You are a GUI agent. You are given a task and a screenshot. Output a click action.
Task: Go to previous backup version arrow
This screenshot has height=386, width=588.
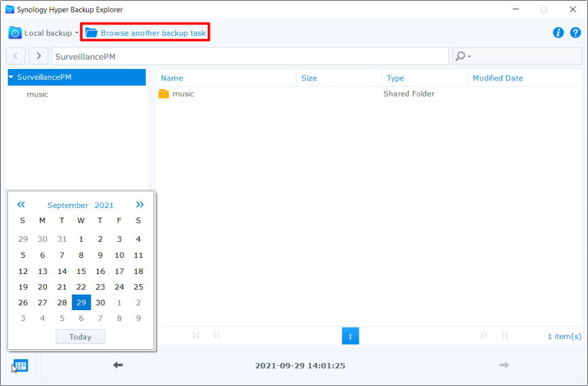pyautogui.click(x=118, y=365)
